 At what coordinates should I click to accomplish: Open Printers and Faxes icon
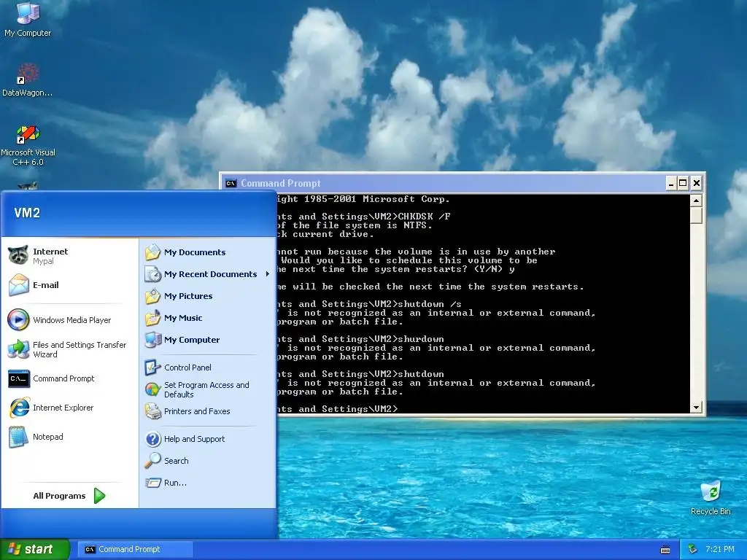point(152,411)
